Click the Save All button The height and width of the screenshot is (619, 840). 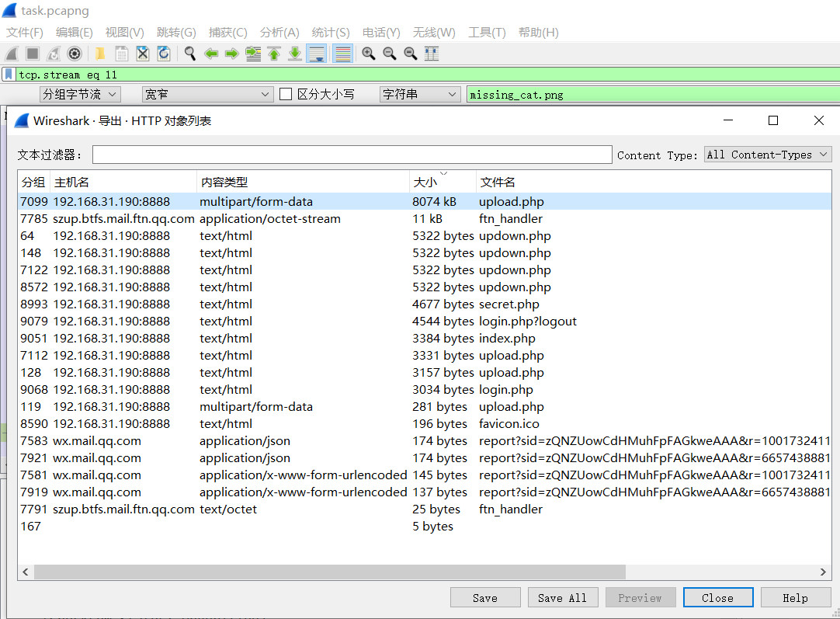click(x=563, y=597)
